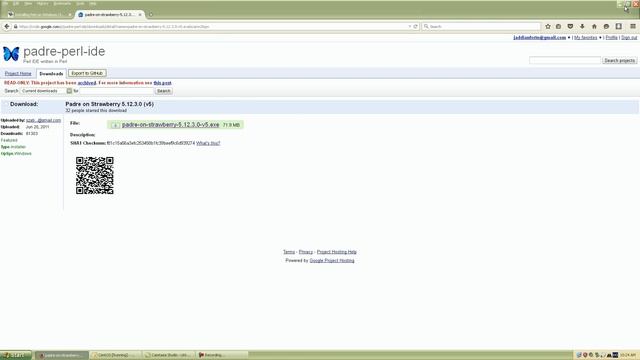Switch to CentOS Running taskbar button
Viewport: 640px width, 360px height.
tap(116, 355)
